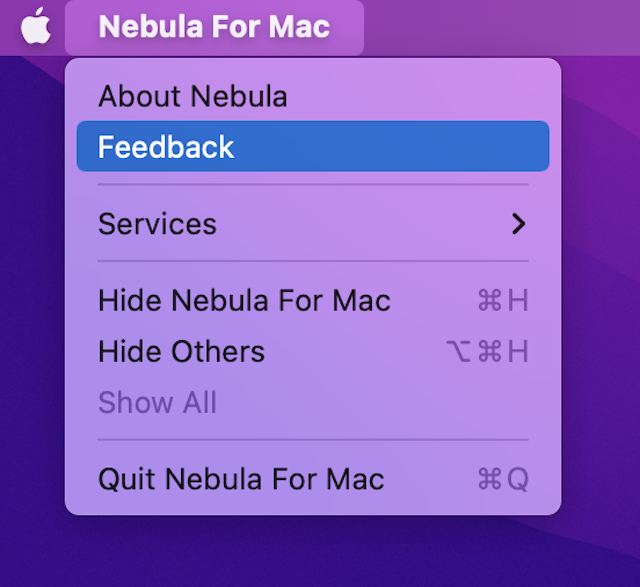Click the greyed-out Show All item
This screenshot has width=640, height=587.
click(157, 402)
